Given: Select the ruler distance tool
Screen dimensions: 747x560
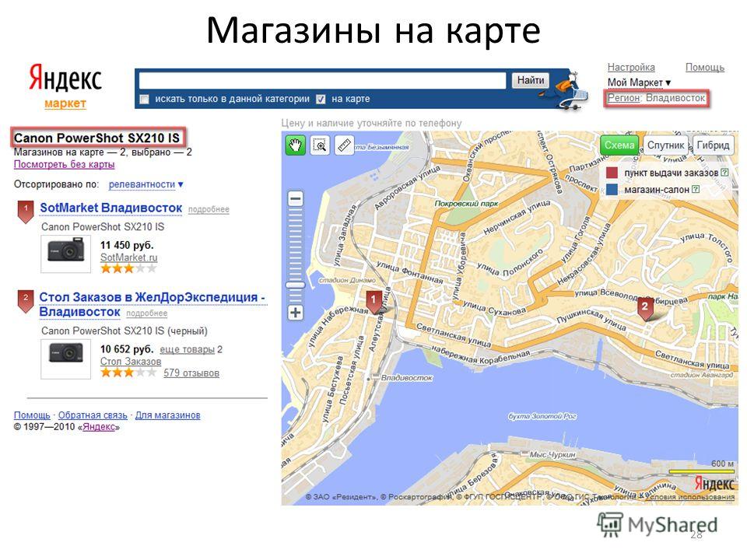Looking at the screenshot, I should tap(344, 145).
